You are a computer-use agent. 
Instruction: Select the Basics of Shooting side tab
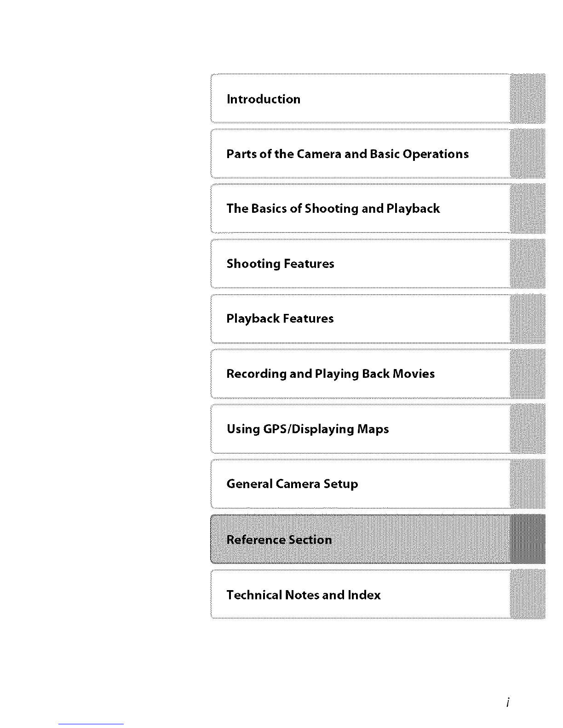(x=528, y=208)
